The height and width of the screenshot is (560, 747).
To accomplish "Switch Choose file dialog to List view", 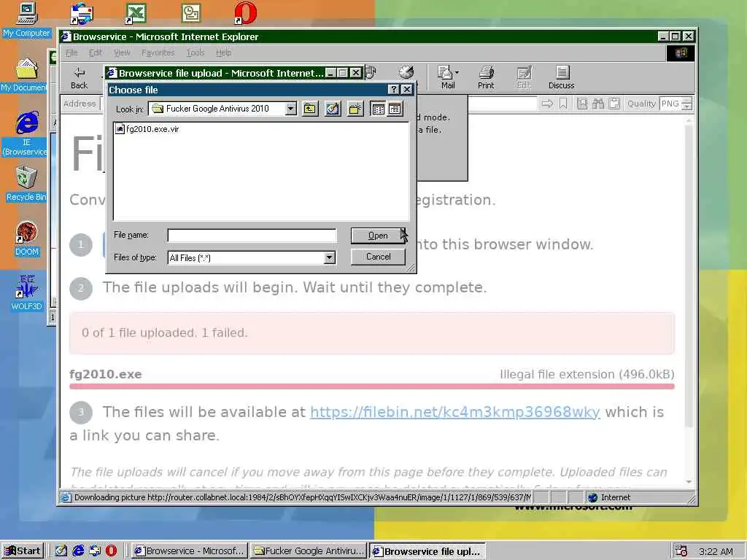I will (379, 109).
